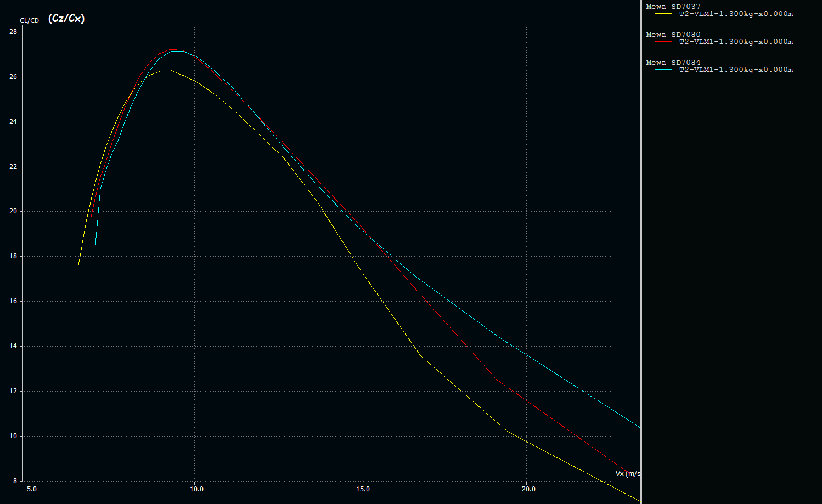The width and height of the screenshot is (822, 504).
Task: Click the 8 tick label on y-axis
Action: pyautogui.click(x=15, y=481)
